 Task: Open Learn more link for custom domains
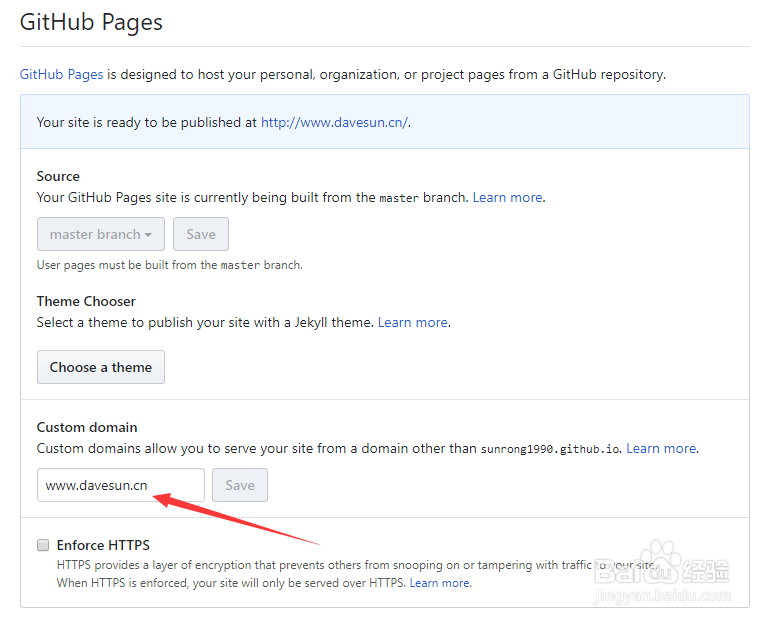pos(661,448)
